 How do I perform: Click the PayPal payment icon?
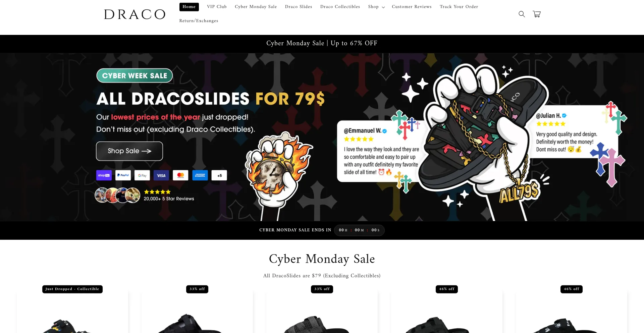123,175
